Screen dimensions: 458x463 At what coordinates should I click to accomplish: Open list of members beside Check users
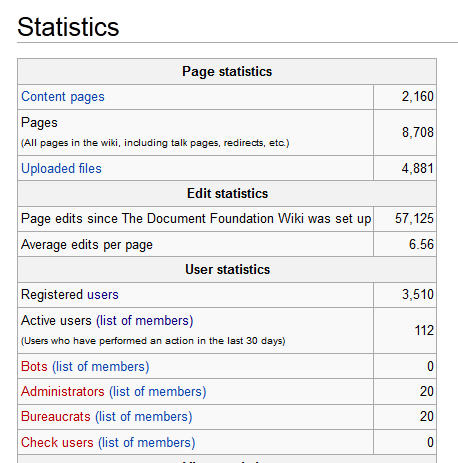[x=147, y=443]
